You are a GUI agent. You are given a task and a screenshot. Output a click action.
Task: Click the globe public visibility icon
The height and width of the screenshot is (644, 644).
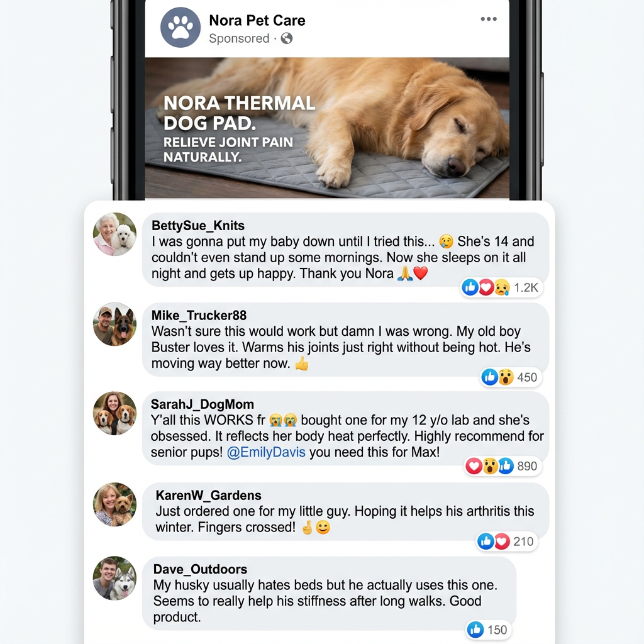point(287,38)
